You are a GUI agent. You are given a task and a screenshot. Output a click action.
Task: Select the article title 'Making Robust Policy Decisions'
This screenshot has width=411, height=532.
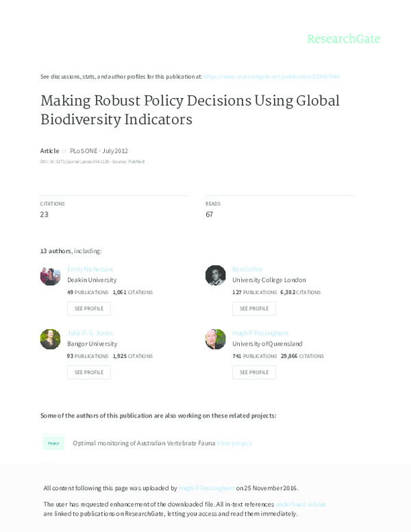click(190, 110)
